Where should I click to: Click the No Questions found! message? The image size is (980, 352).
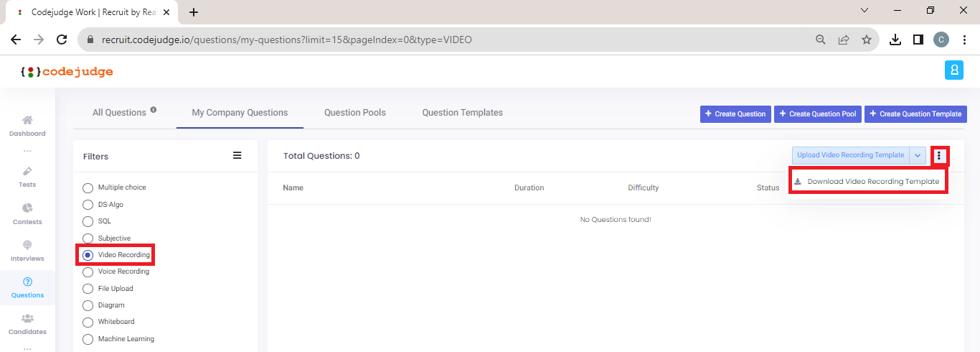pyautogui.click(x=616, y=220)
